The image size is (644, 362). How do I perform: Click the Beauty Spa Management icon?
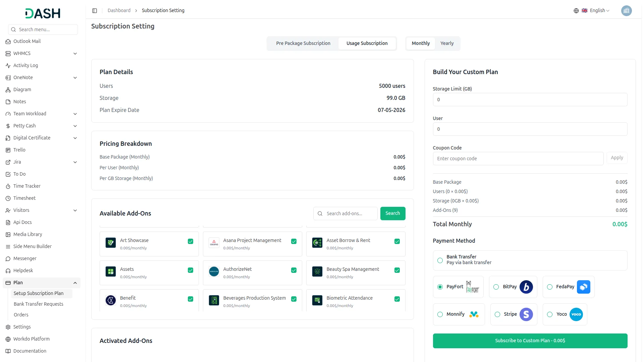point(317,271)
